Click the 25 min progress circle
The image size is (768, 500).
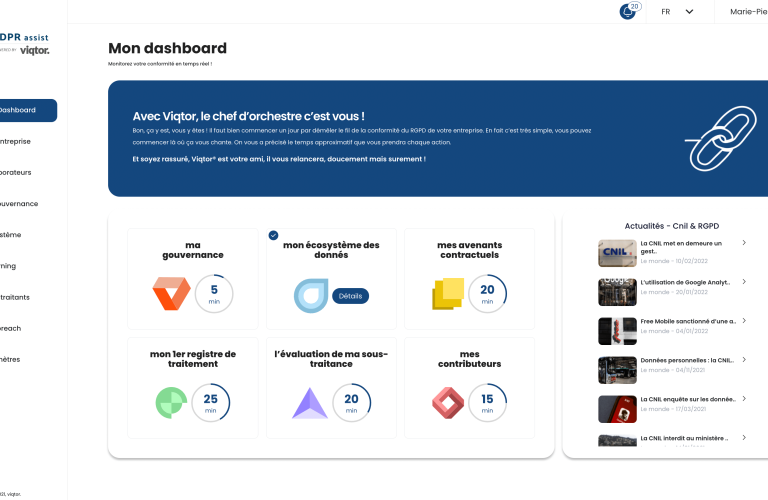[210, 402]
